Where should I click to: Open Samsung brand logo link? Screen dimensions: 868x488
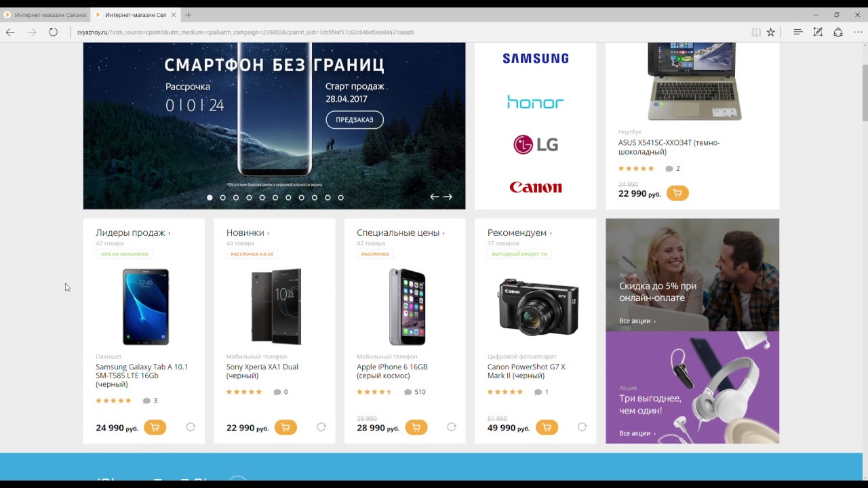pos(536,58)
